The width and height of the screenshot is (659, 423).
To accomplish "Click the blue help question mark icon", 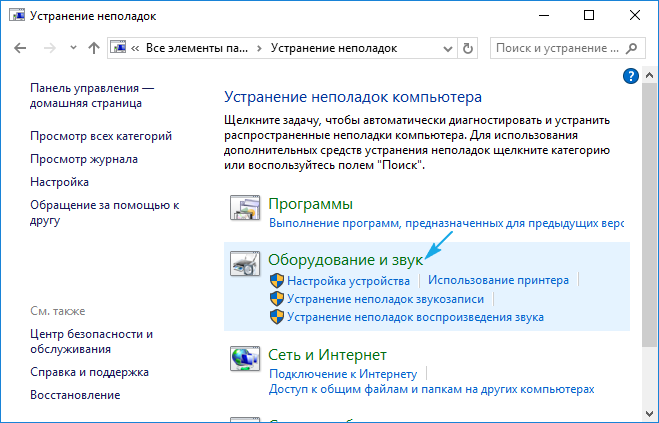I will click(631, 76).
